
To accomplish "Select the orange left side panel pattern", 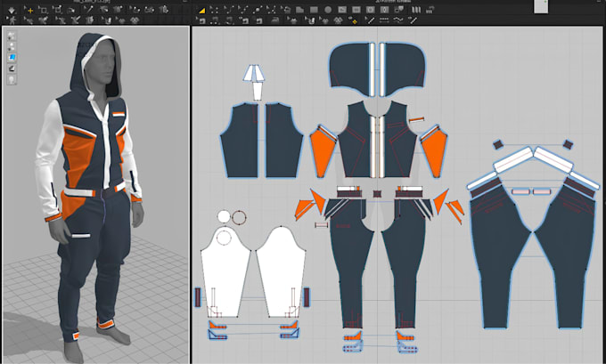I will click(323, 152).
